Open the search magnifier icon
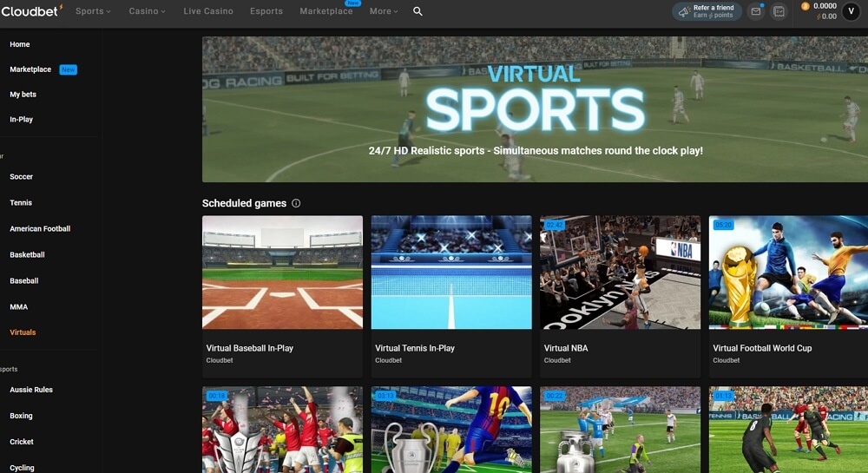This screenshot has width=868, height=473. click(418, 11)
